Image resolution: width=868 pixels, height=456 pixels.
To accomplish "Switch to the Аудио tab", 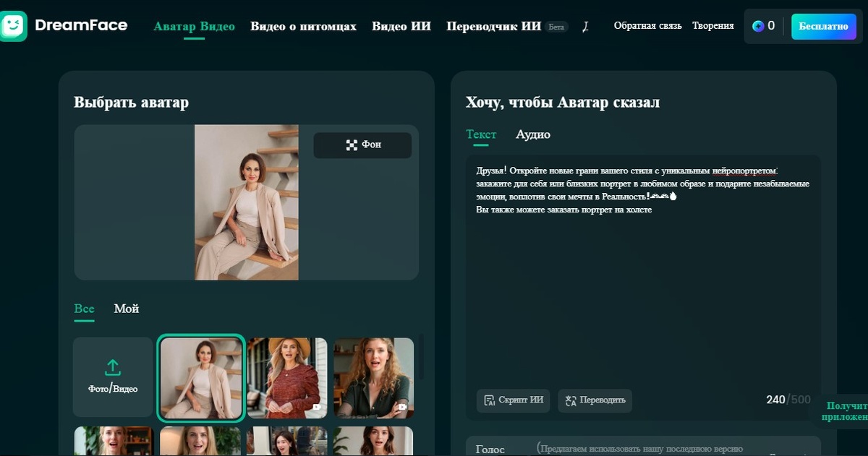I will (533, 134).
